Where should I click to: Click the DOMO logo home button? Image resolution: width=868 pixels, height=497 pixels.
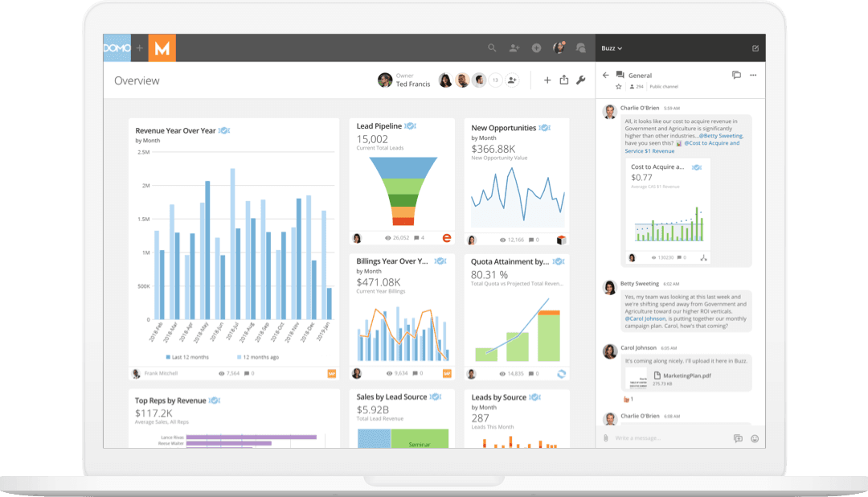pyautogui.click(x=117, y=48)
